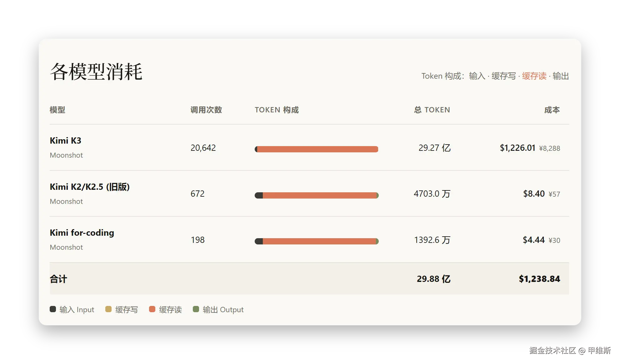Click the yuan amount ¥8,288
This screenshot has height=364, width=620.
550,148
